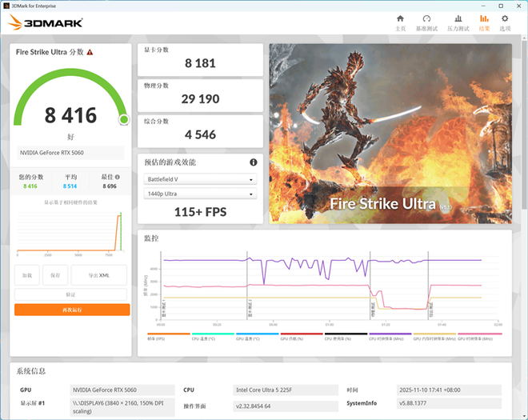The image size is (528, 420).
Task: Click info icon in estimated game performance panel
Action: click(254, 162)
